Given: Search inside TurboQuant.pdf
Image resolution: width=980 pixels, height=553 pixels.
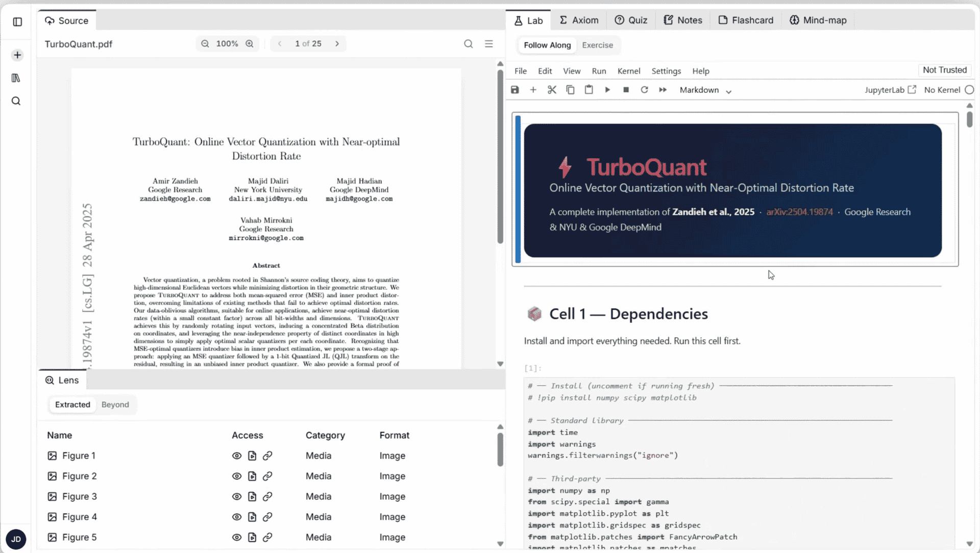Looking at the screenshot, I should coord(469,44).
